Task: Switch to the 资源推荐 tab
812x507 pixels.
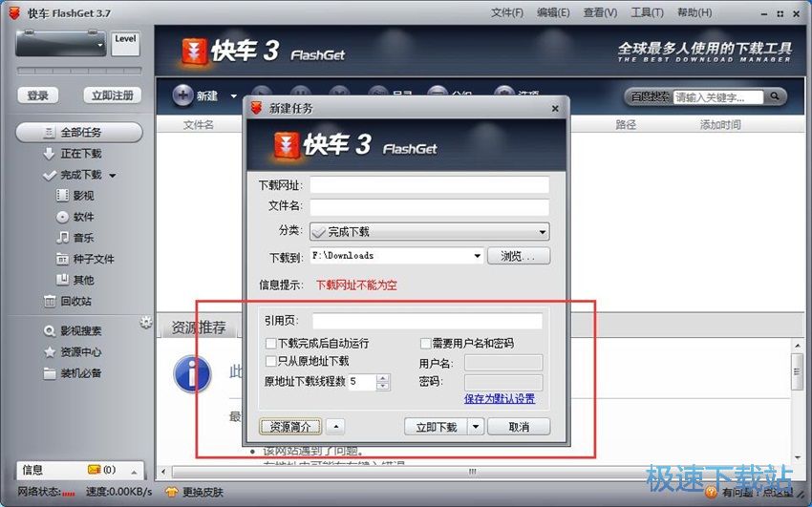Action: [199, 327]
